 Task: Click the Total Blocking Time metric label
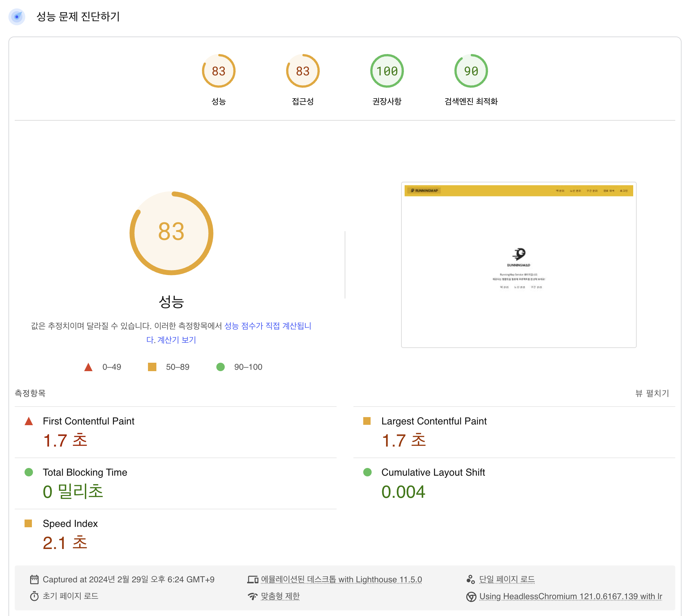(x=85, y=472)
